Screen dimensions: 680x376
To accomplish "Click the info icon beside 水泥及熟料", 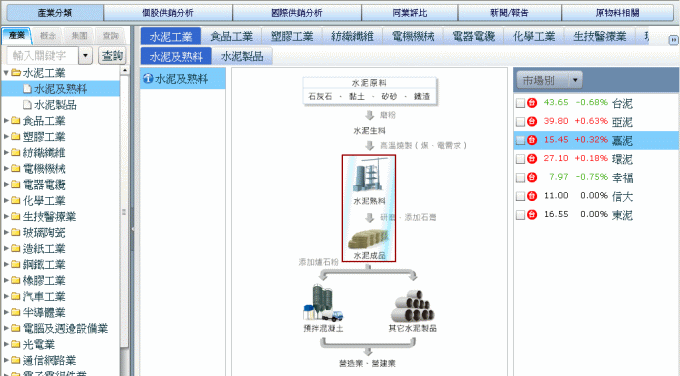I will 148,78.
